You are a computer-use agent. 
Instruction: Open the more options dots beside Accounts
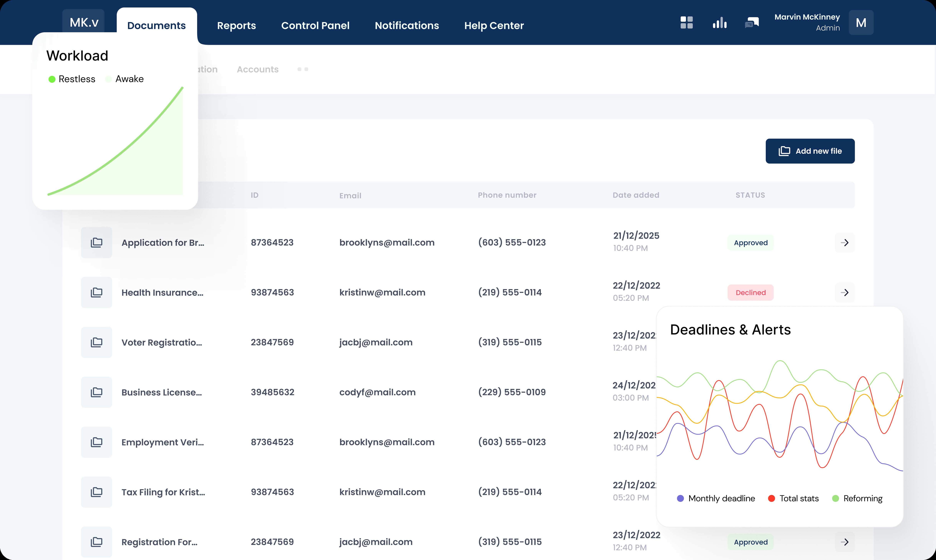pyautogui.click(x=303, y=70)
